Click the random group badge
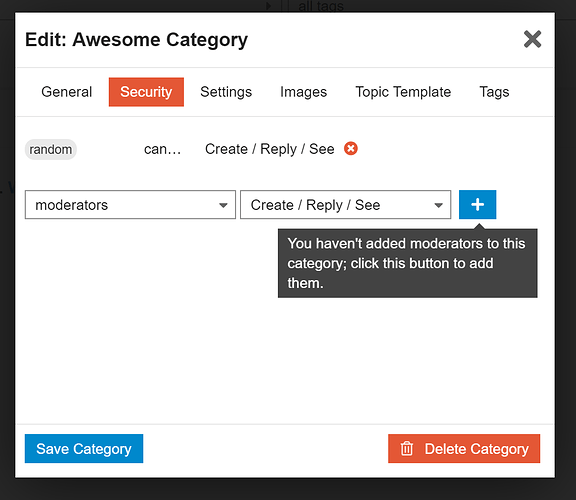The image size is (576, 500). pos(51,150)
